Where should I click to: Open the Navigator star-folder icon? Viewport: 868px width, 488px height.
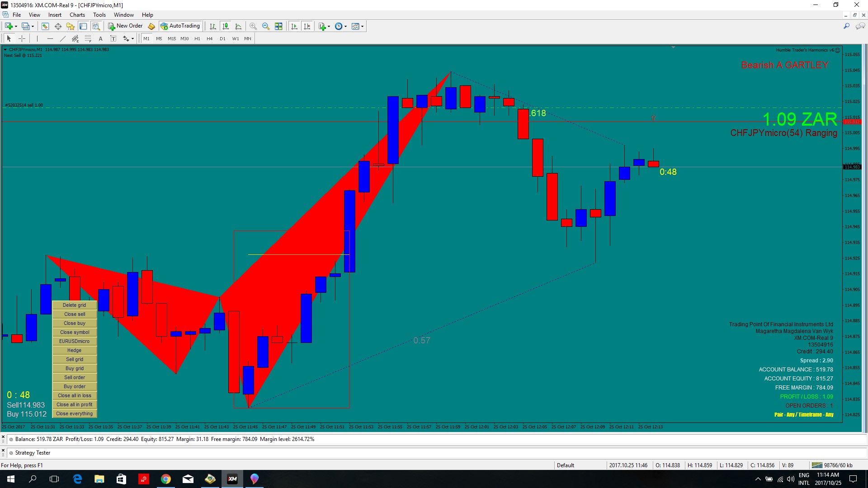[71, 26]
